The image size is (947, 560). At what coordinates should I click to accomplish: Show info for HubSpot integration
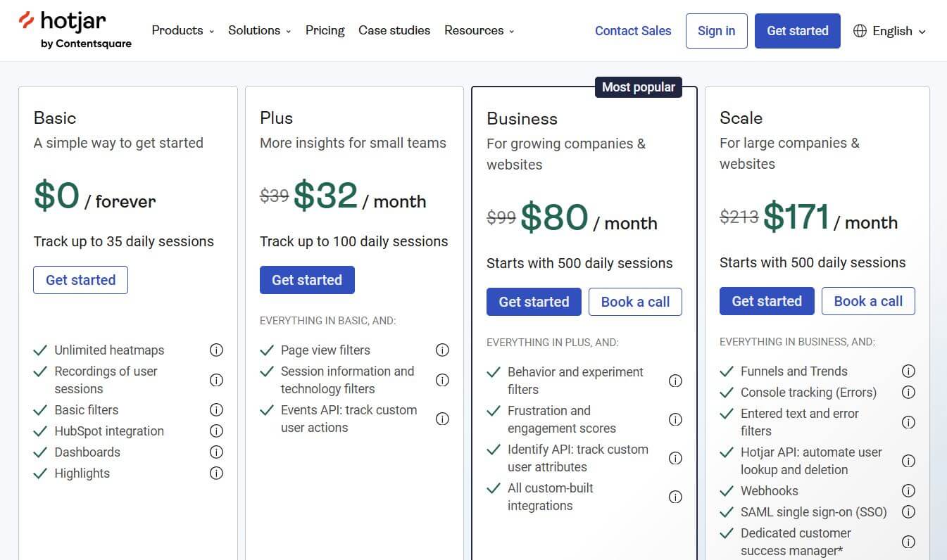click(x=217, y=431)
